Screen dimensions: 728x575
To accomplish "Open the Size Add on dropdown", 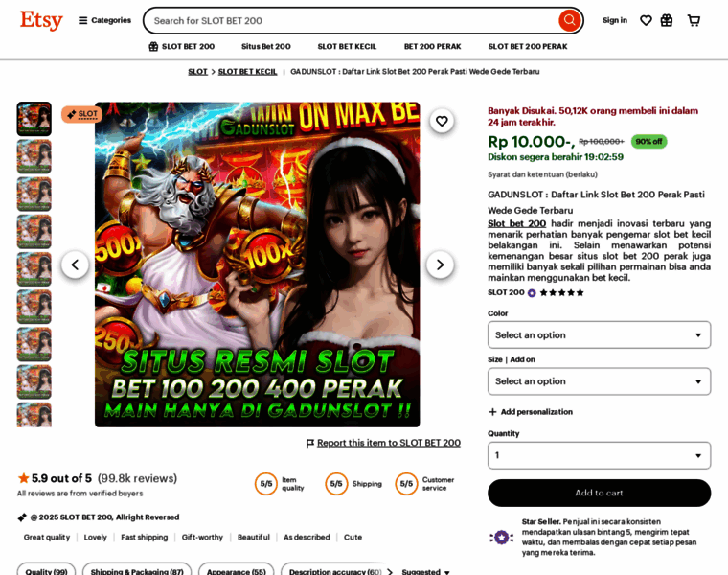I will 599,381.
